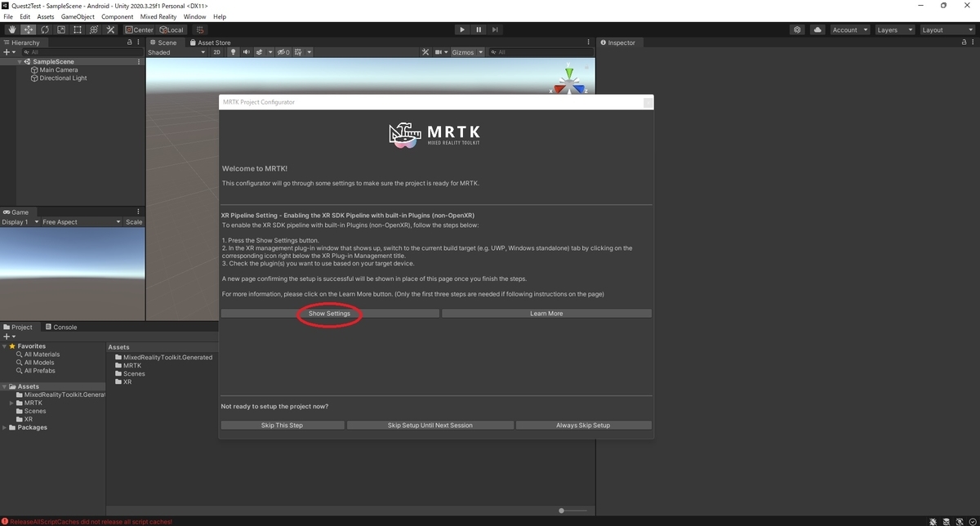Open the GameObject menu
The image size is (980, 526).
point(78,16)
